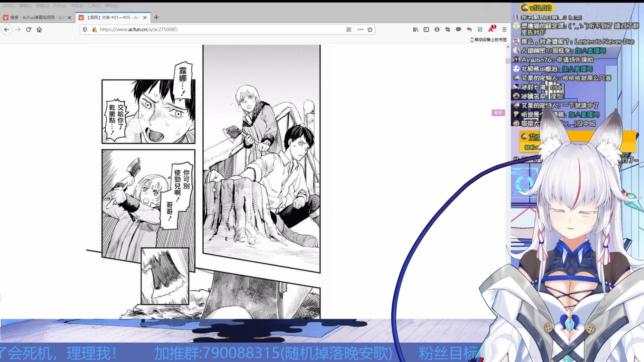
Task: Open the 查看(V) menu
Action: click(42, 6)
